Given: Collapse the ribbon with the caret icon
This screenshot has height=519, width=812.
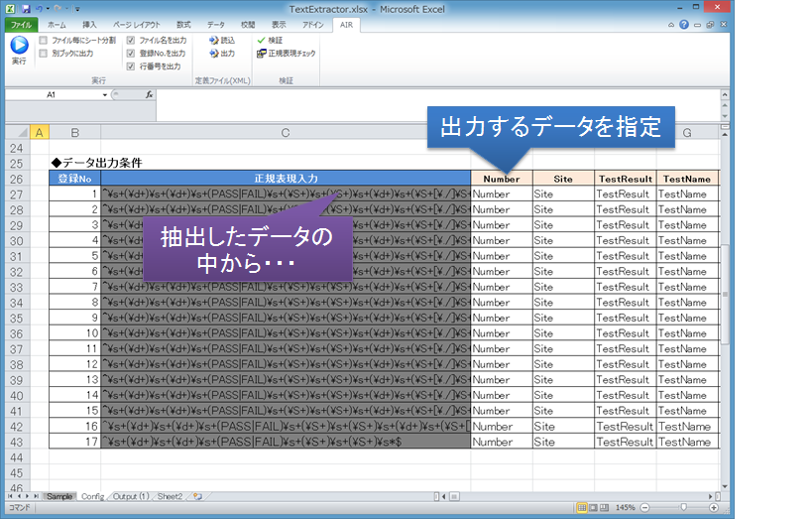Looking at the screenshot, I should coord(670,23).
